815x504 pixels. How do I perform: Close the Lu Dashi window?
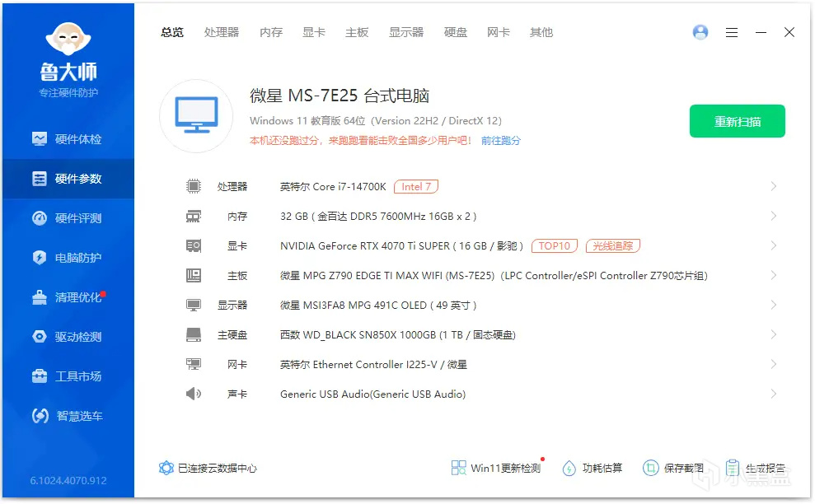coord(789,32)
